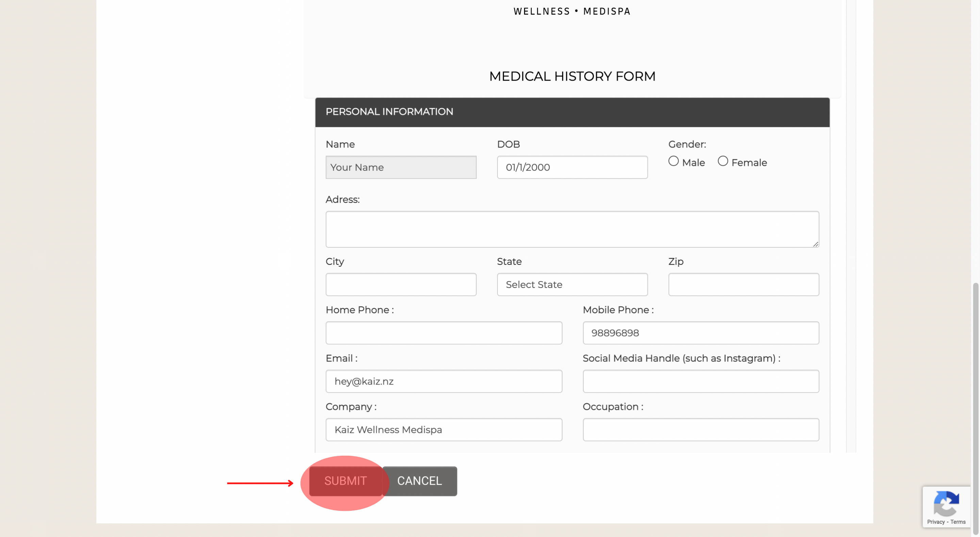980x537 pixels.
Task: Submit the medical history form
Action: [x=345, y=481]
